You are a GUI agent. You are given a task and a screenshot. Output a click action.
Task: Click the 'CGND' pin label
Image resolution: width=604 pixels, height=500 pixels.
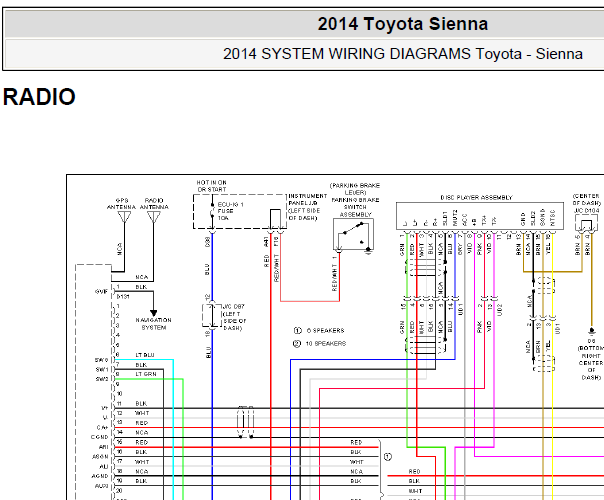[x=99, y=437]
